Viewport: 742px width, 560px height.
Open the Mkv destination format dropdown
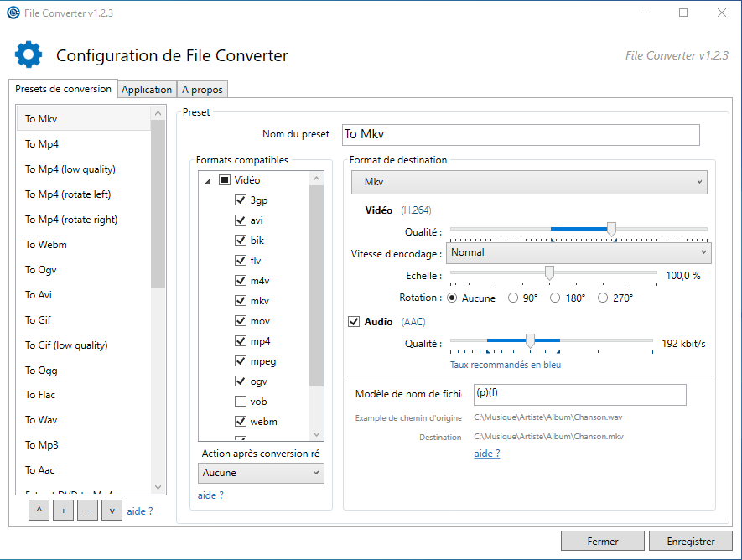click(529, 182)
